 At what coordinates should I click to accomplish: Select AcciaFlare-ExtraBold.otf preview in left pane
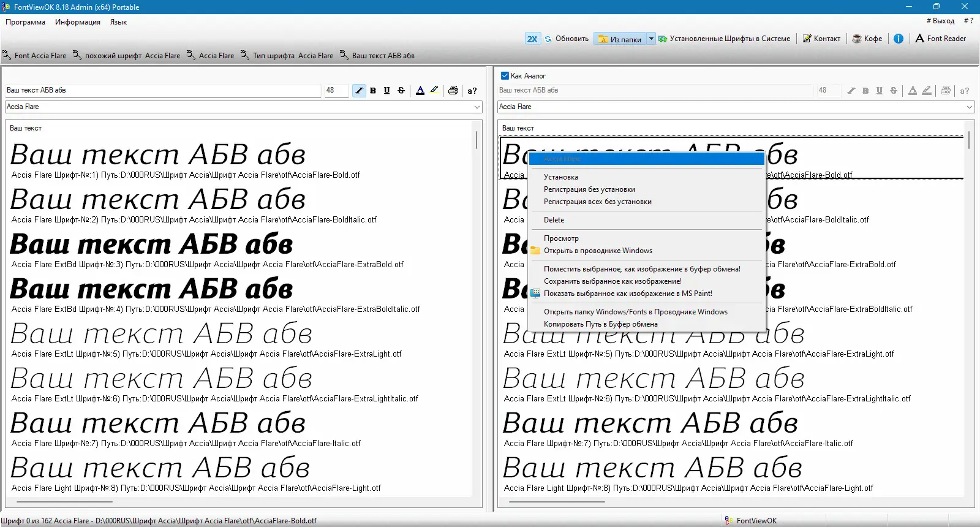pyautogui.click(x=152, y=245)
